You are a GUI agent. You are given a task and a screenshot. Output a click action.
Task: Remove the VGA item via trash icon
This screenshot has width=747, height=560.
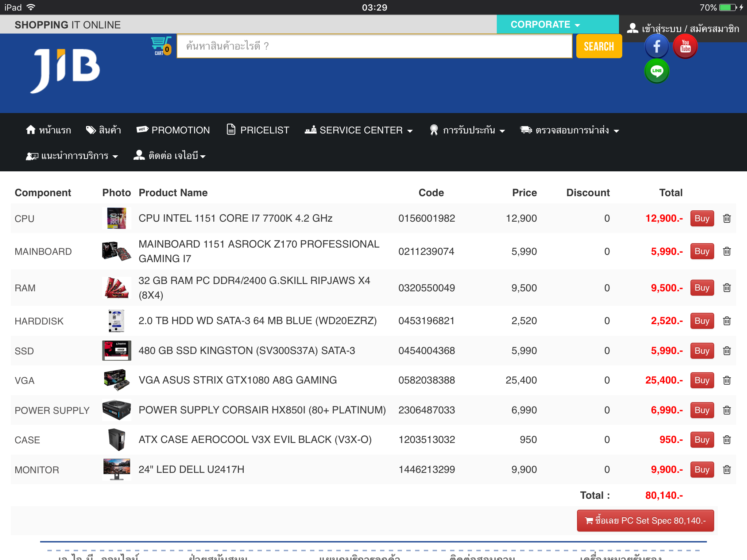coord(727,380)
